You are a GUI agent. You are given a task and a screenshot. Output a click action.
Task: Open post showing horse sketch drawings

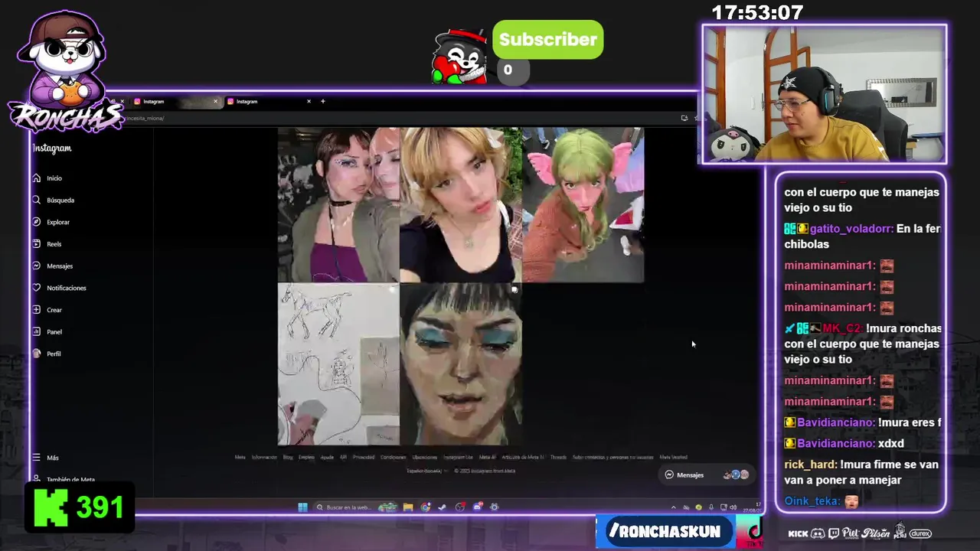pyautogui.click(x=338, y=364)
